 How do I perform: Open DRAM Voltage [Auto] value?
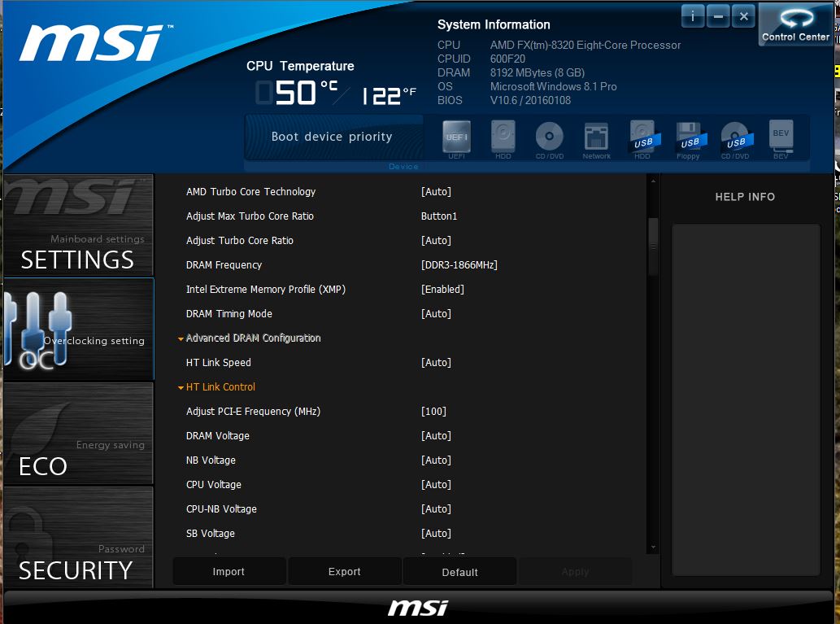coord(436,436)
